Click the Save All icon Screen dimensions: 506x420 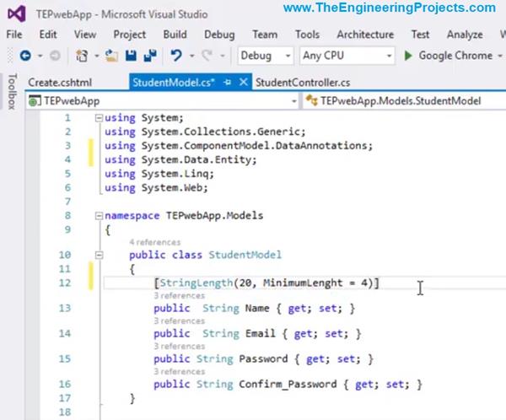click(150, 56)
